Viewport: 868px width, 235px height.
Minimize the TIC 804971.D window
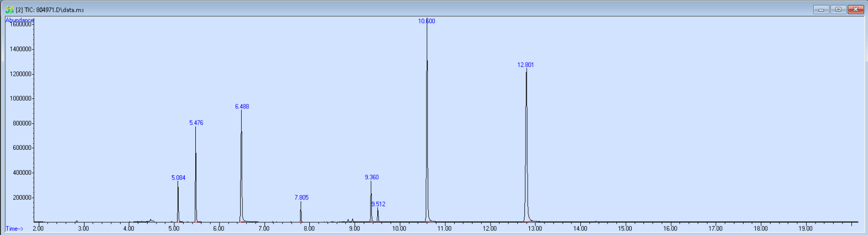(x=821, y=9)
